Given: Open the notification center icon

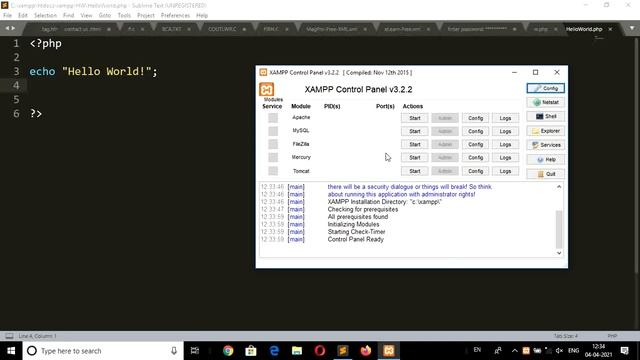Looking at the screenshot, I should [624, 350].
